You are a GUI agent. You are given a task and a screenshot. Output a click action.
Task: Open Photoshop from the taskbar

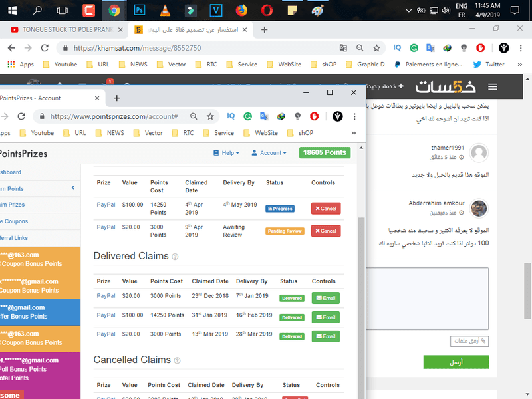click(140, 10)
